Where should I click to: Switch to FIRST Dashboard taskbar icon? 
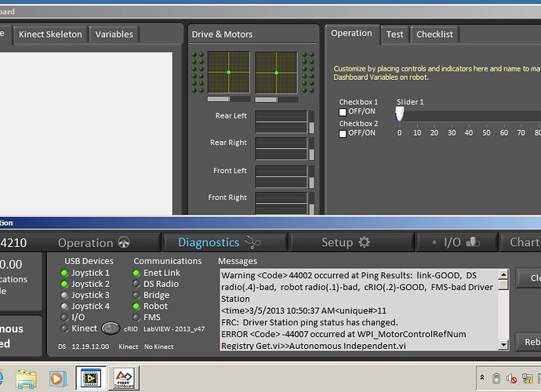coord(124,379)
